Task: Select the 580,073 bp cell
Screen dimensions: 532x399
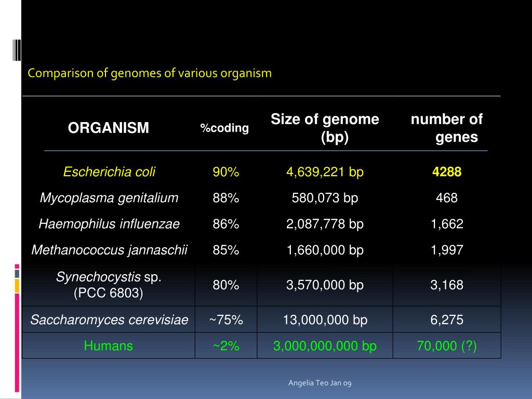Action: pos(325,198)
